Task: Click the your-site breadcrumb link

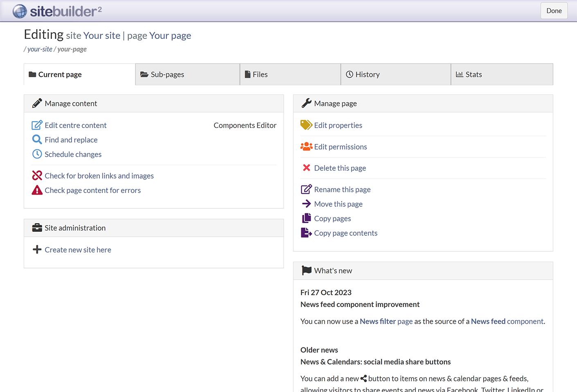Action: point(40,49)
